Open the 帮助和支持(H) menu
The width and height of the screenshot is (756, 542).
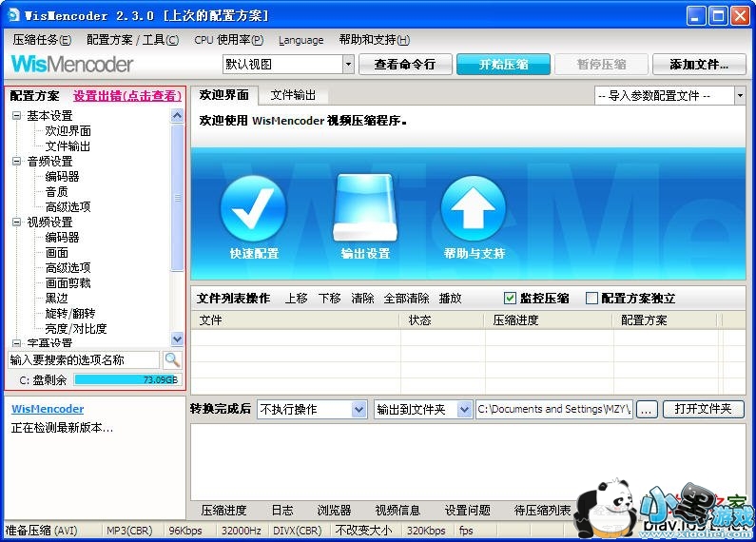tap(374, 40)
